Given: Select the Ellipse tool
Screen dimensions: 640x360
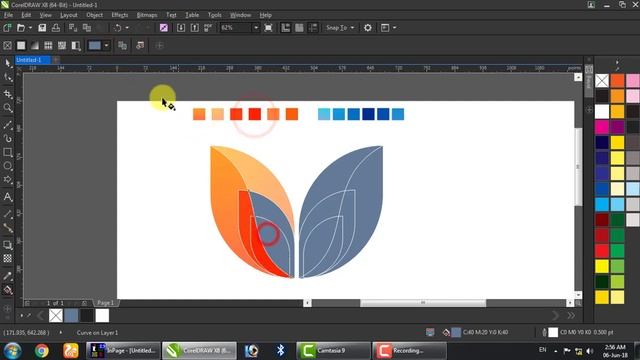Looking at the screenshot, I should [7, 166].
